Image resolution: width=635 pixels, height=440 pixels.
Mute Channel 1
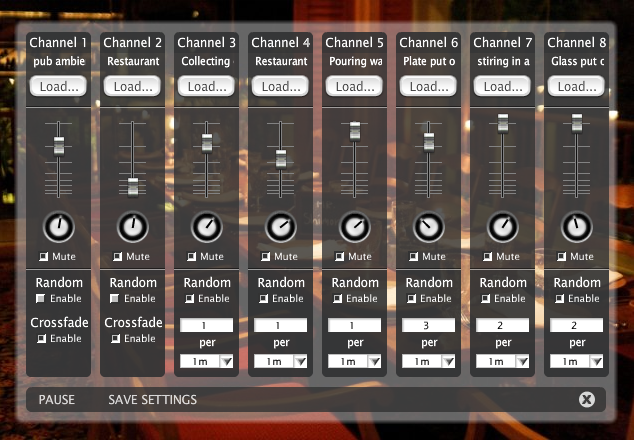tap(43, 256)
